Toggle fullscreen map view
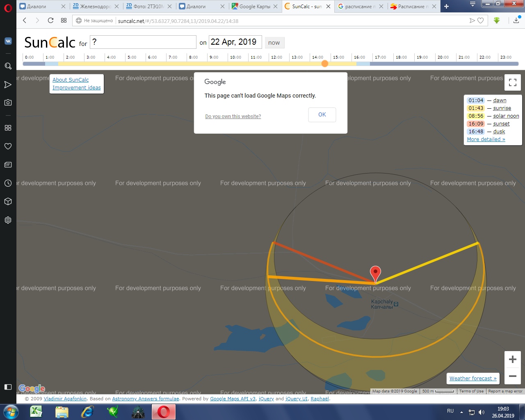Screen dimensions: 525x420 [512, 82]
